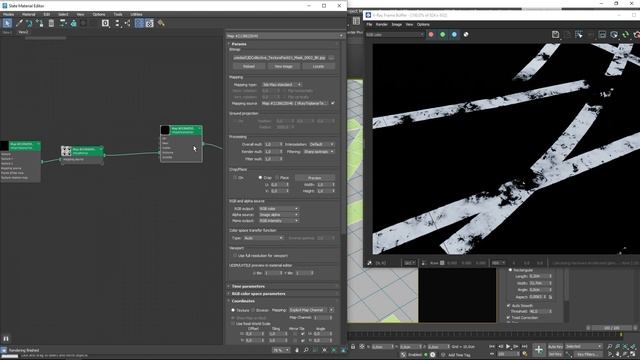Screen dimensions: 640x360
Task: Open the Image menu in V-Ray Frame Buffer
Action: coord(397,24)
